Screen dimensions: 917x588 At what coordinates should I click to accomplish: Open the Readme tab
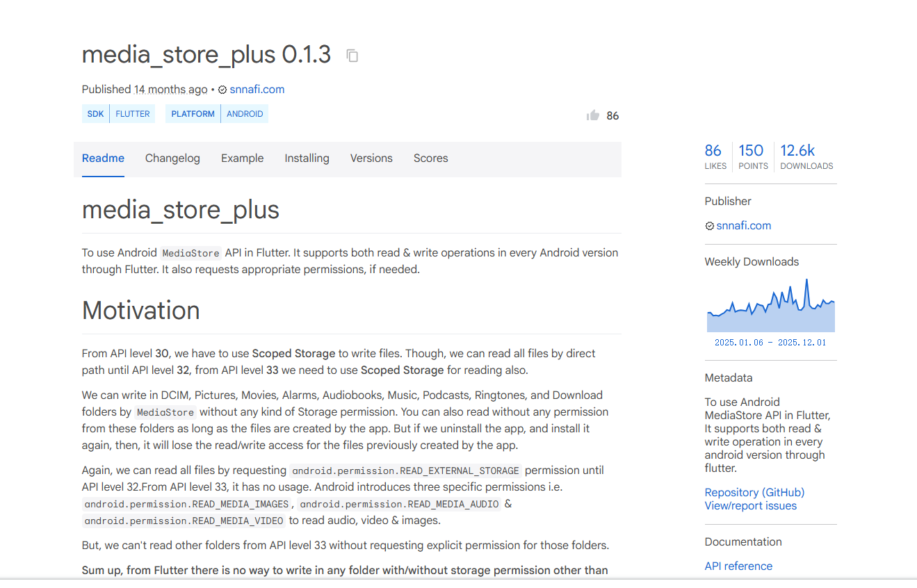coord(103,158)
